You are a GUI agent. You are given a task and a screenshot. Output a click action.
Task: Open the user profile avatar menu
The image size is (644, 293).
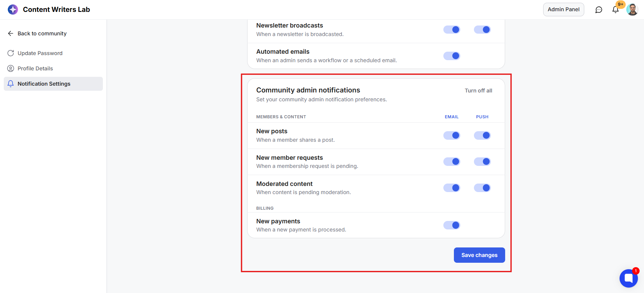click(x=632, y=10)
